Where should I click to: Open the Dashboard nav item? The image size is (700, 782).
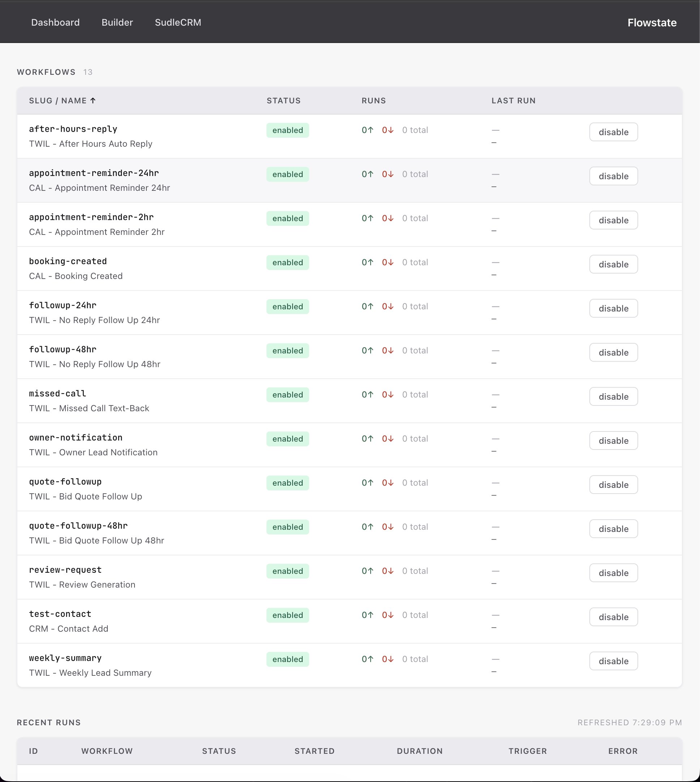(x=55, y=22)
